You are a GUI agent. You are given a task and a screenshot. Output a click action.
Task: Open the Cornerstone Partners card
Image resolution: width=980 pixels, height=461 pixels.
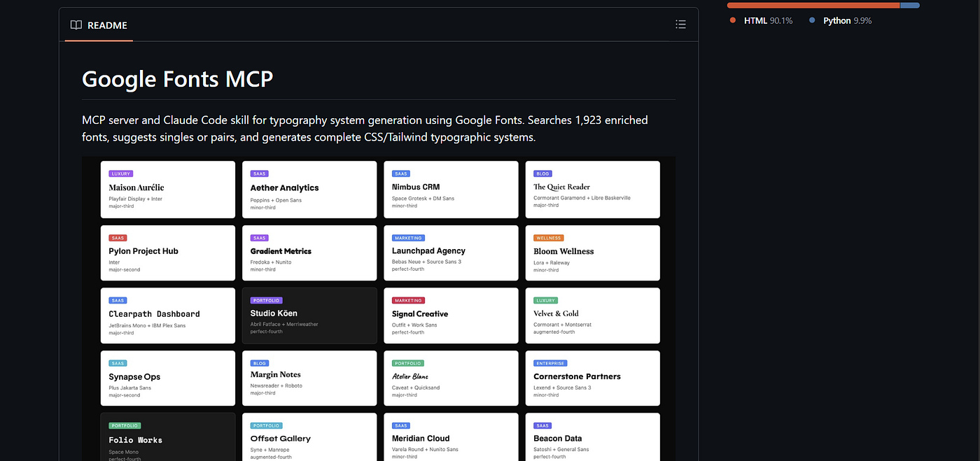point(592,378)
